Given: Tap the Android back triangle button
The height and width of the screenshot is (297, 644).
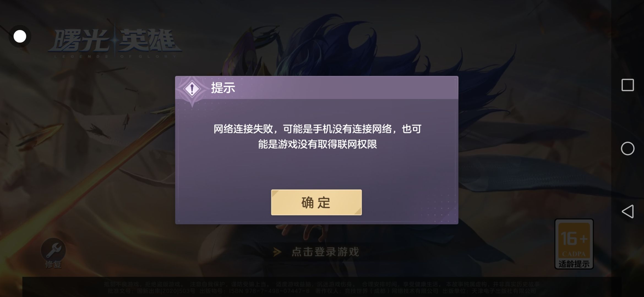Looking at the screenshot, I should 627,211.
